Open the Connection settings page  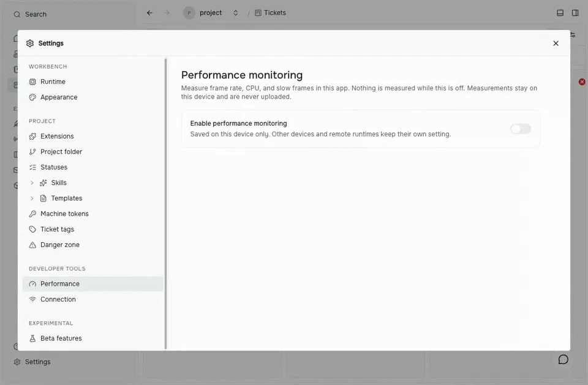pos(92,299)
